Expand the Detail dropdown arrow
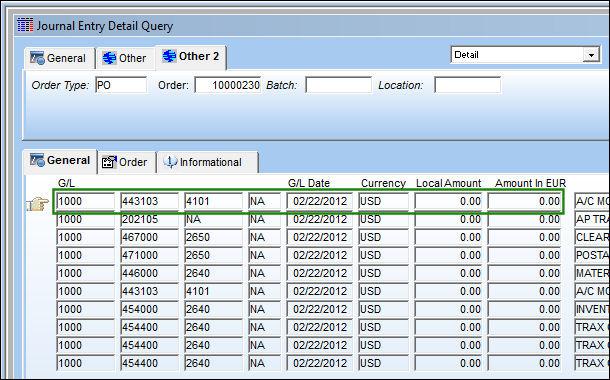 pos(591,55)
